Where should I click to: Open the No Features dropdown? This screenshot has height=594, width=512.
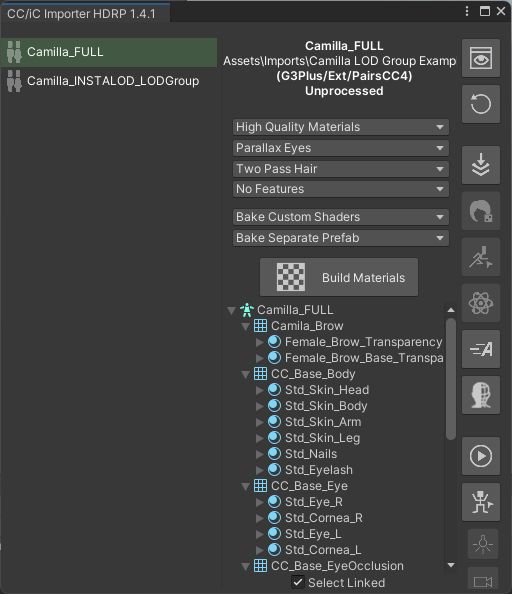340,189
